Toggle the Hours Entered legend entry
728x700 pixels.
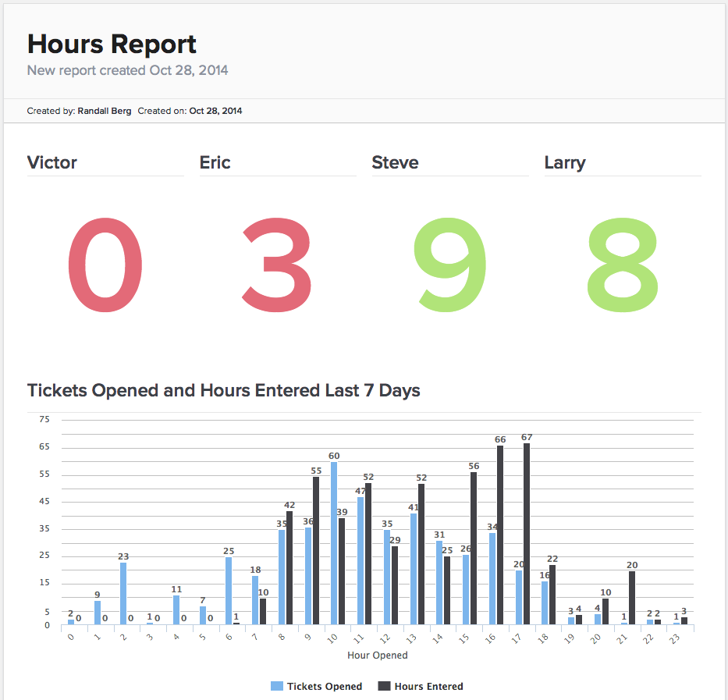point(421,686)
